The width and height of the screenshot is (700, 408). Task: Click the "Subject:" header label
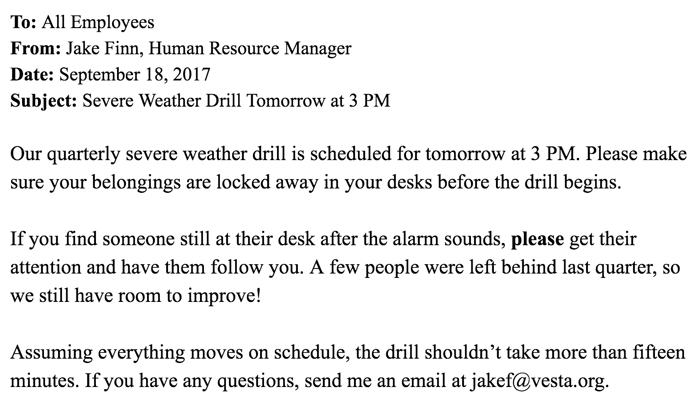pyautogui.click(x=42, y=99)
